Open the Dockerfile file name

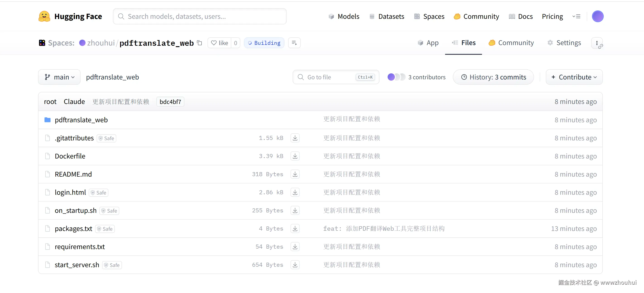[70, 156]
